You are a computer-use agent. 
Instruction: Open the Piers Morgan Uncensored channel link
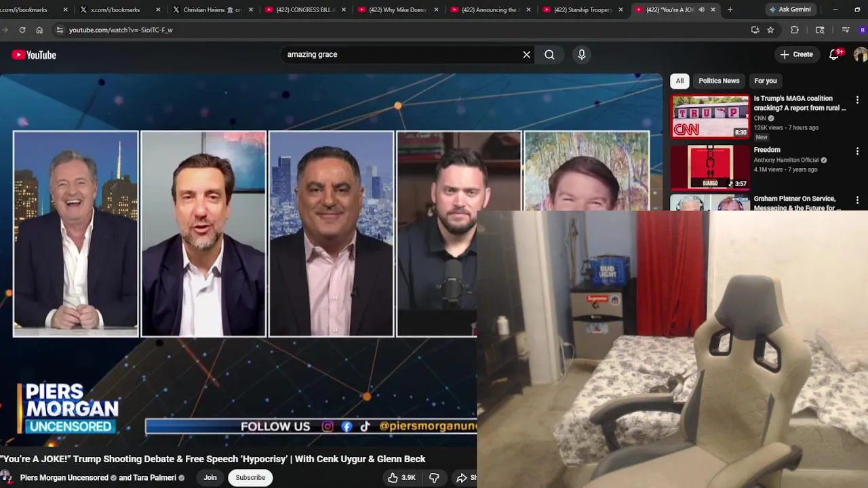(x=64, y=478)
